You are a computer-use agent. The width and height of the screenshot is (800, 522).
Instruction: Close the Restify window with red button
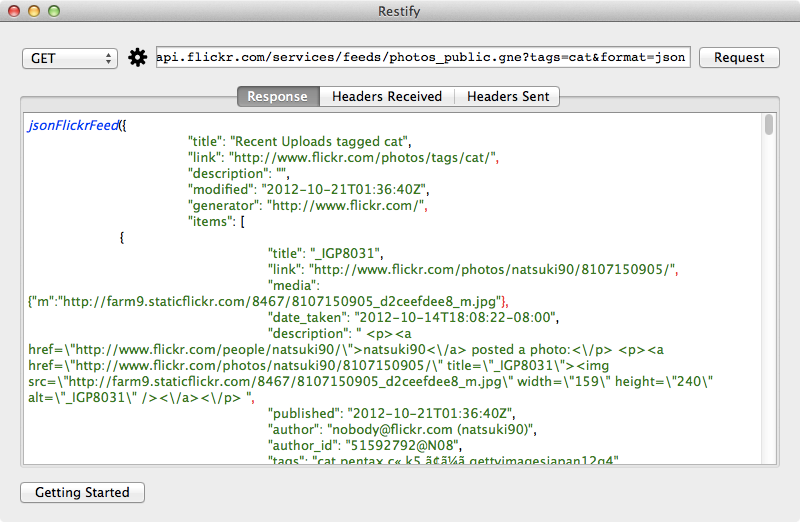click(x=14, y=11)
